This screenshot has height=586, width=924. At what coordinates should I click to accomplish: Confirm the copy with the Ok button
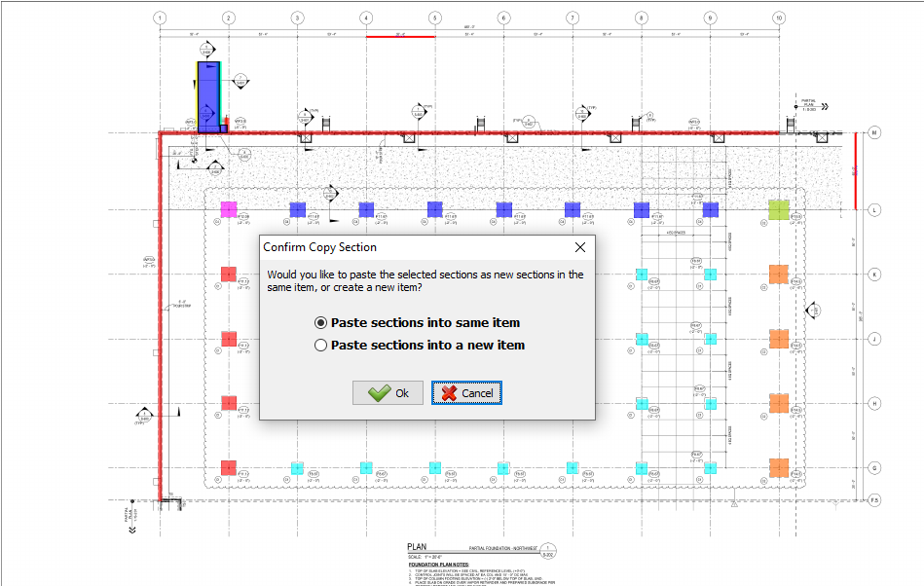[388, 393]
